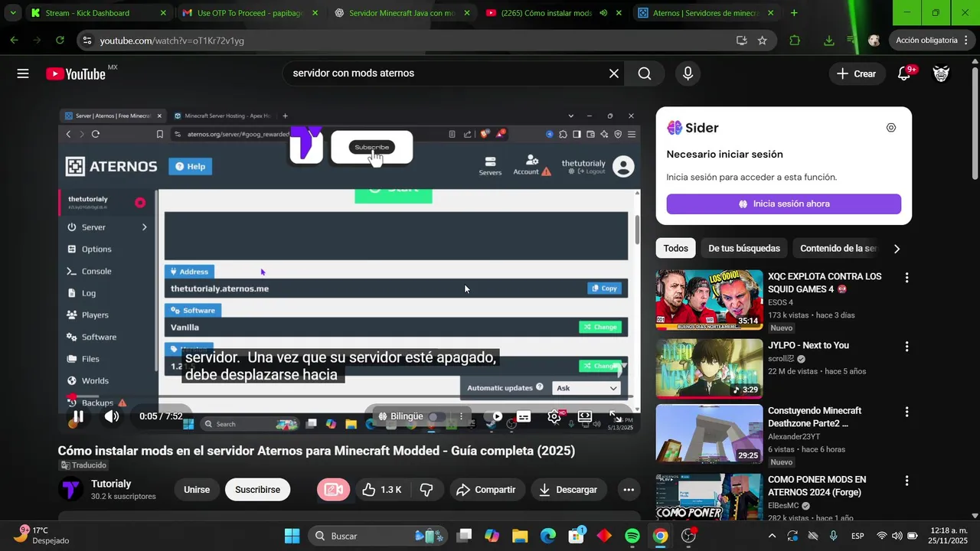Open options for JYLPO - Next to You
This screenshot has height=551, width=980.
[906, 347]
